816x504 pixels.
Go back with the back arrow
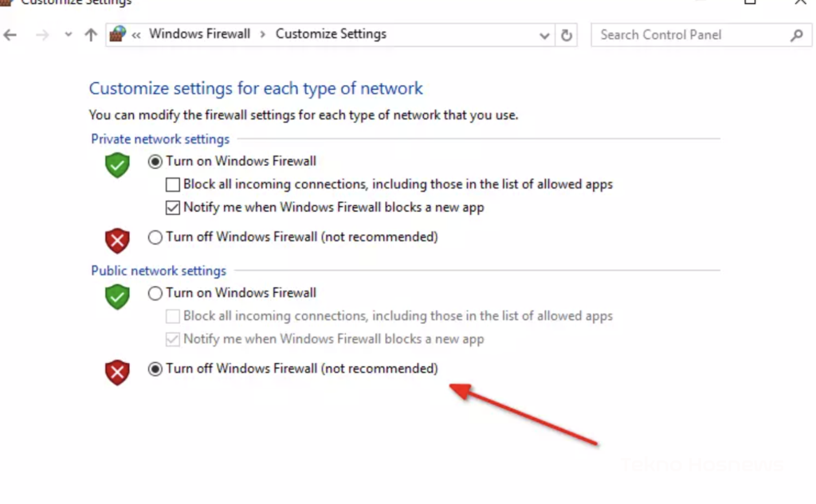(x=10, y=35)
